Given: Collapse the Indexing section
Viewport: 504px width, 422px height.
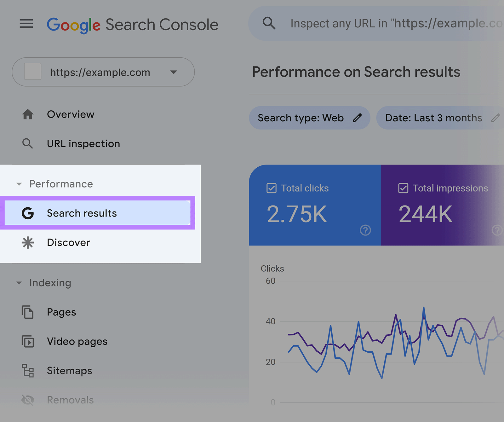Looking at the screenshot, I should pos(19,283).
